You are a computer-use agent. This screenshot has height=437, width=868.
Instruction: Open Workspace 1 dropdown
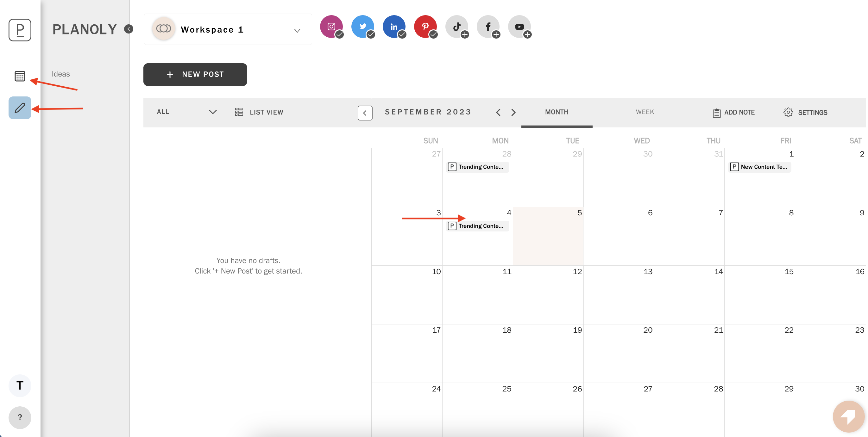coord(228,29)
